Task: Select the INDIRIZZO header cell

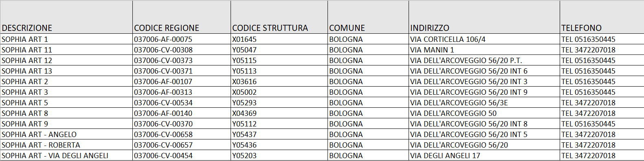Action: tap(484, 17)
